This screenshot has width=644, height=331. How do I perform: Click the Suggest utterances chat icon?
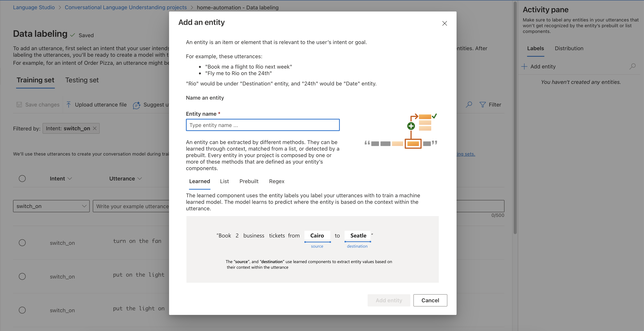[136, 105]
